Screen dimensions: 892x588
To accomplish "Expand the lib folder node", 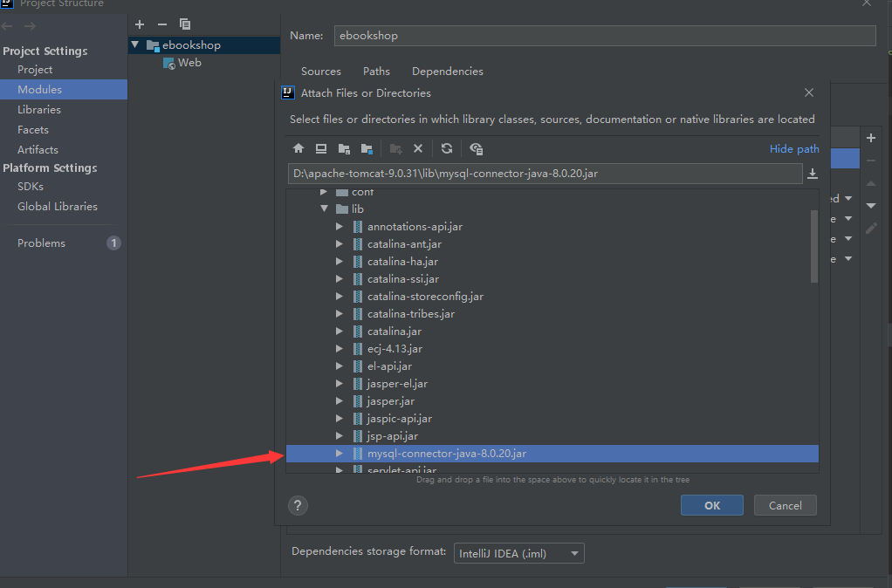I will [325, 209].
